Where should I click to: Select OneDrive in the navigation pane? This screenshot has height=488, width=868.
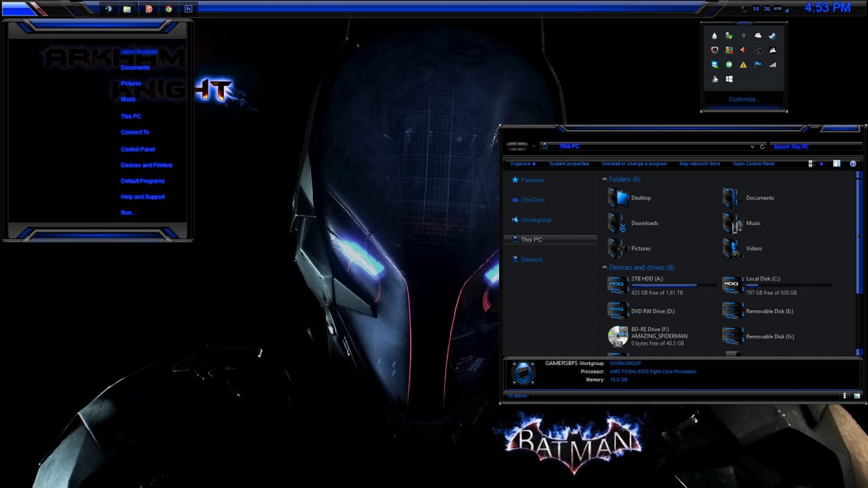click(533, 200)
